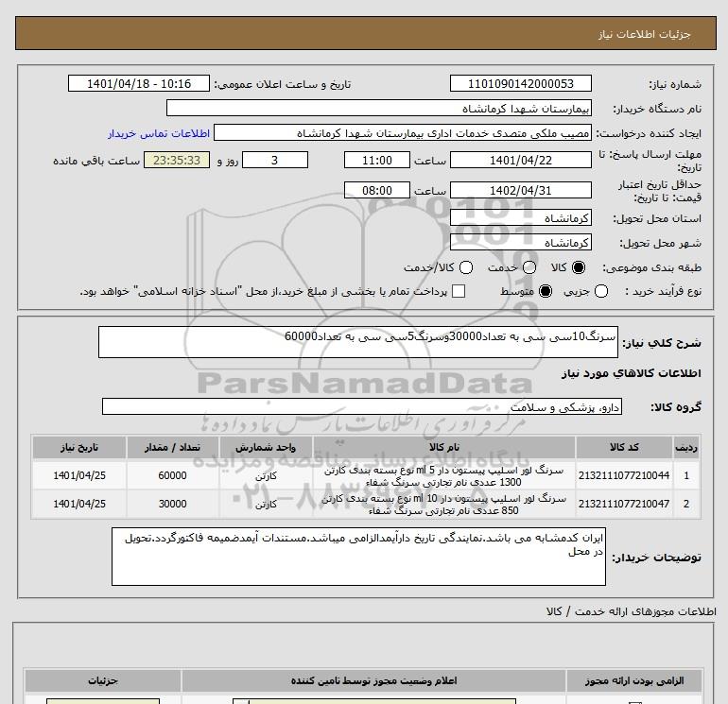
Task: Select the کالا radio button
Action: [579, 267]
